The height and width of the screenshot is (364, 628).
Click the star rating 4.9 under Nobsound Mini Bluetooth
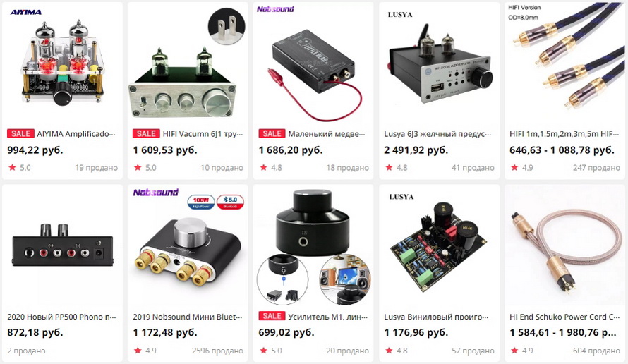pyautogui.click(x=145, y=351)
